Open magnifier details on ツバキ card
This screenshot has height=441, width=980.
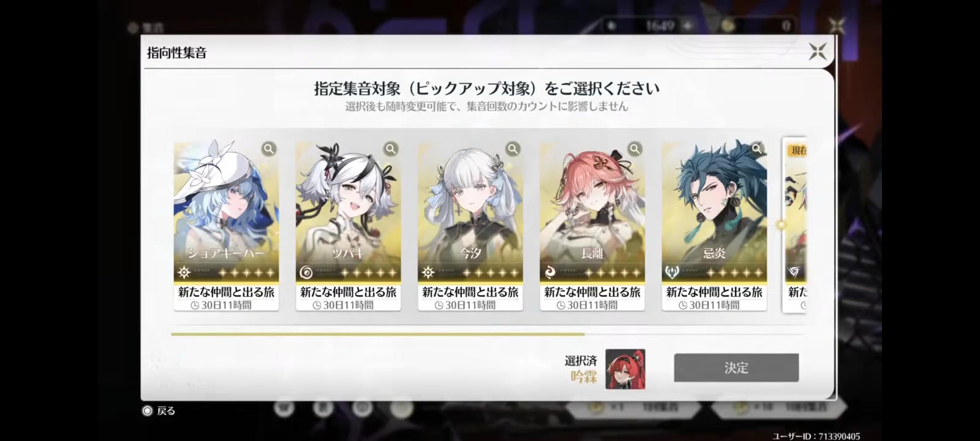(x=391, y=149)
